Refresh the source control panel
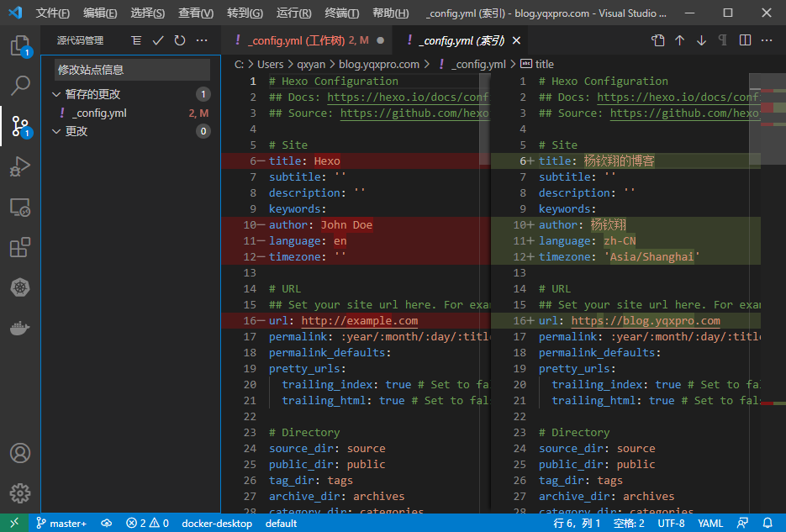 [180, 40]
